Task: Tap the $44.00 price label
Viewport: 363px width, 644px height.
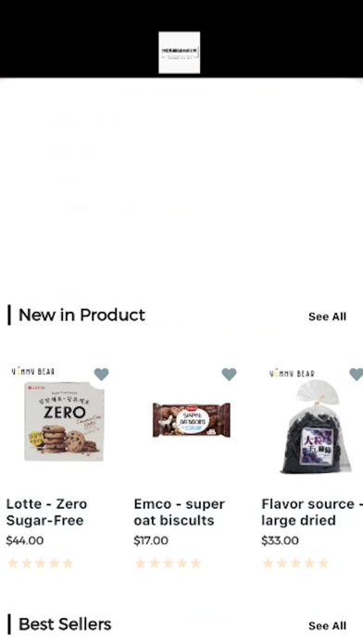Action: pos(25,540)
